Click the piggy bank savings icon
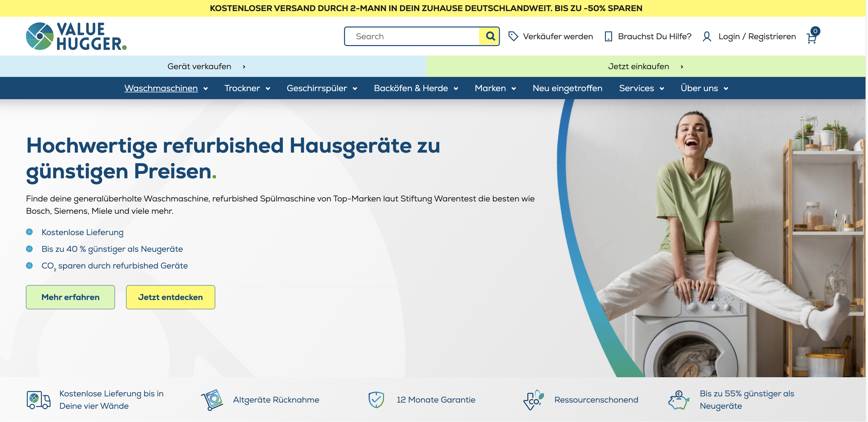Image resolution: width=868 pixels, height=422 pixels. [679, 400]
